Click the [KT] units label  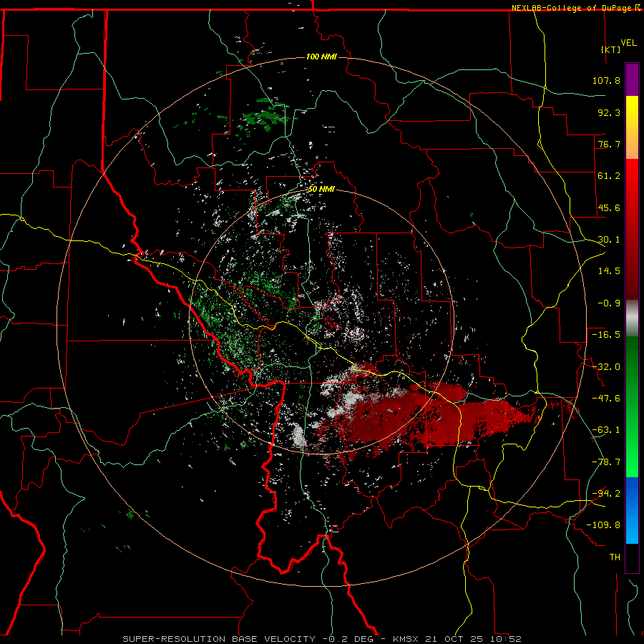[x=611, y=49]
